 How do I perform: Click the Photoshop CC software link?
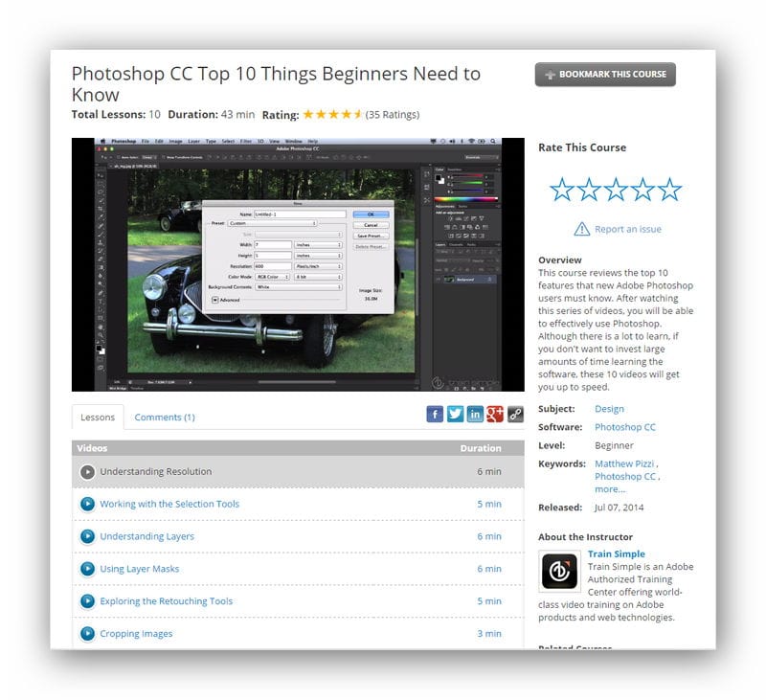point(625,427)
